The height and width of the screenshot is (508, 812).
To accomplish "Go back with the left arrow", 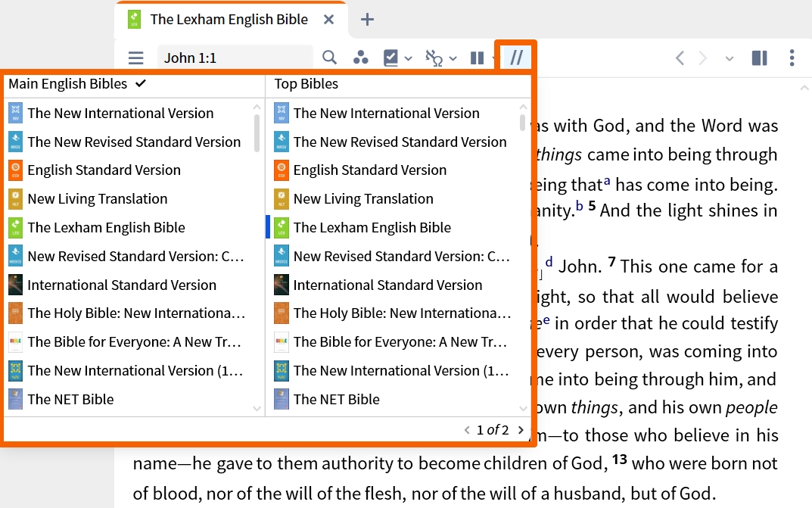I will point(680,58).
